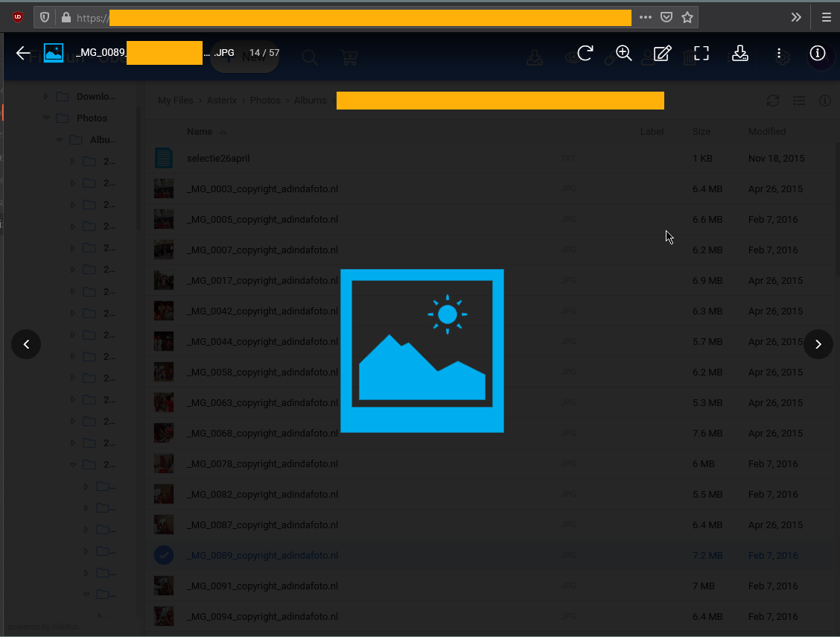Select the _MG_0089_copyright_adindafoto.nl file name
This screenshot has height=637, width=840.
262,556
